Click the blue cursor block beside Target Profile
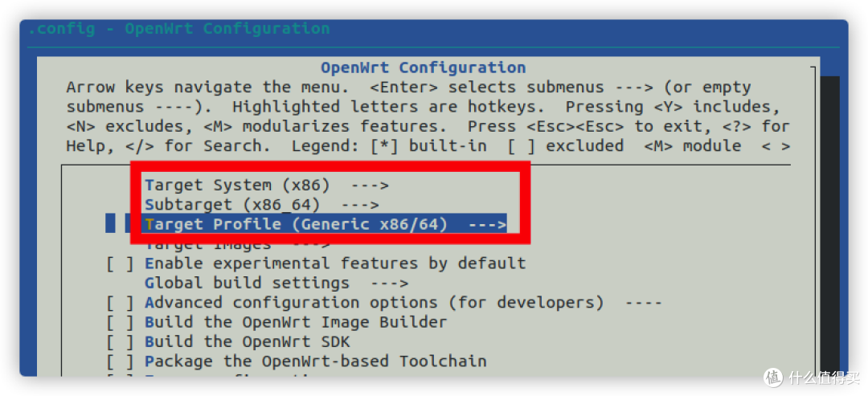 click(x=111, y=225)
